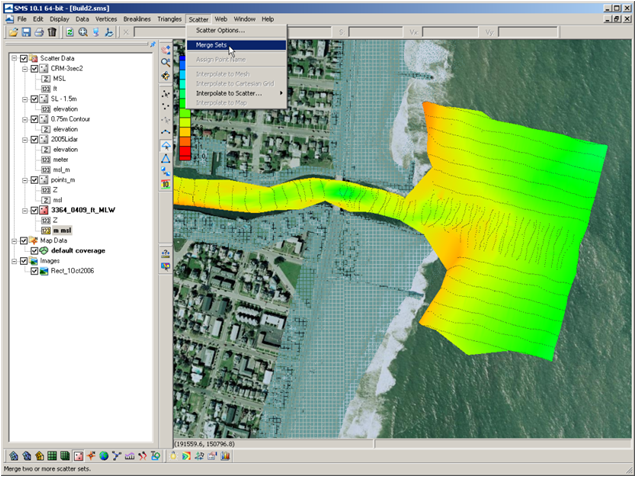636x477 pixels.
Task: Toggle the Rect_1Oct2006 image checkbox
Action: (34, 271)
